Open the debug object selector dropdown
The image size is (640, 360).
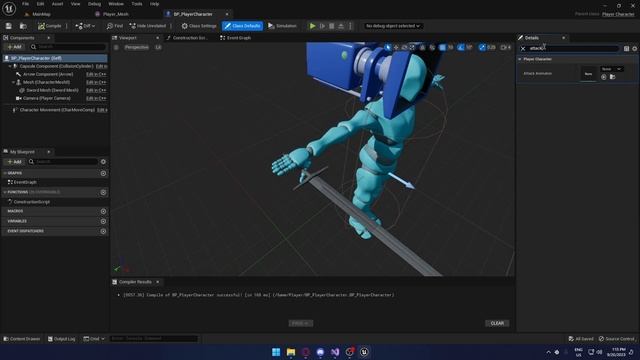click(x=393, y=26)
